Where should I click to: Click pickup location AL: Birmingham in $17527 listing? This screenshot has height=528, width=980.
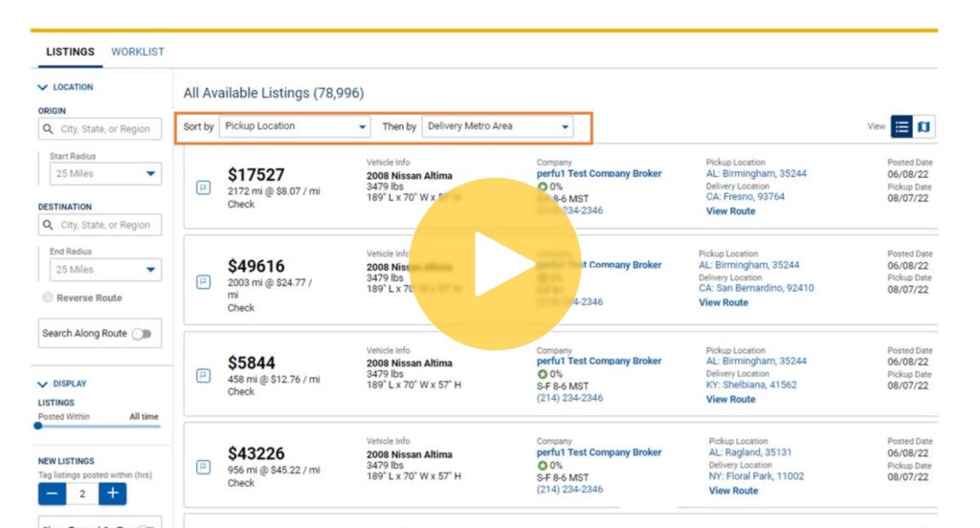[756, 174]
